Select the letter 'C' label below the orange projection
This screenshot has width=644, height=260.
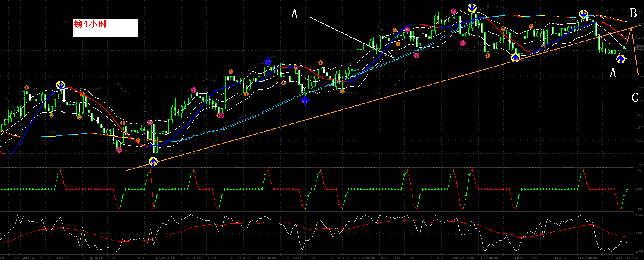[x=635, y=97]
